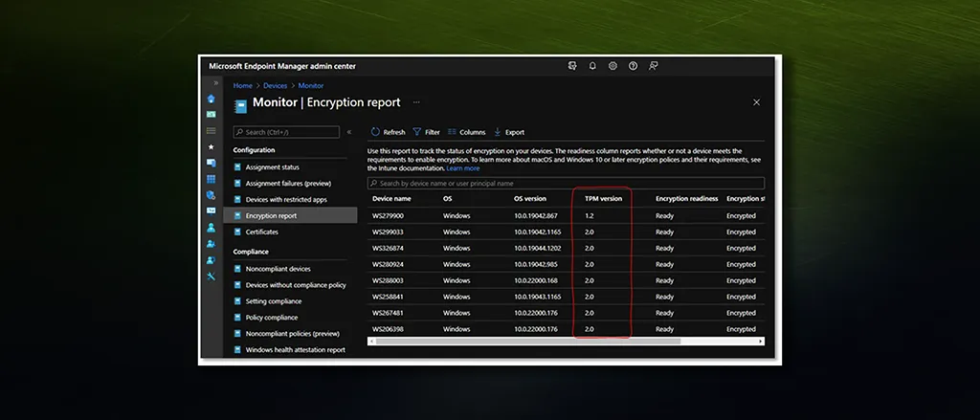
Task: Click the Monitor notebook icon beside title
Action: (240, 106)
